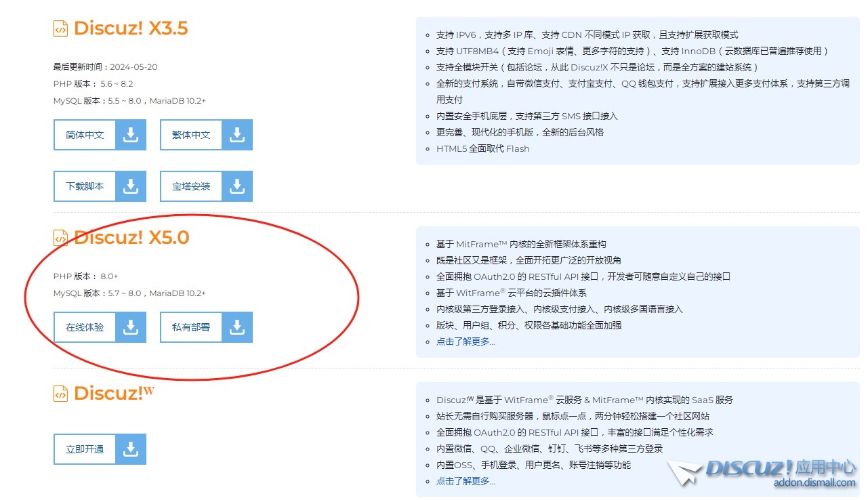Click the Discuz! X5.0 heading text
The image size is (868, 500).
tap(131, 238)
